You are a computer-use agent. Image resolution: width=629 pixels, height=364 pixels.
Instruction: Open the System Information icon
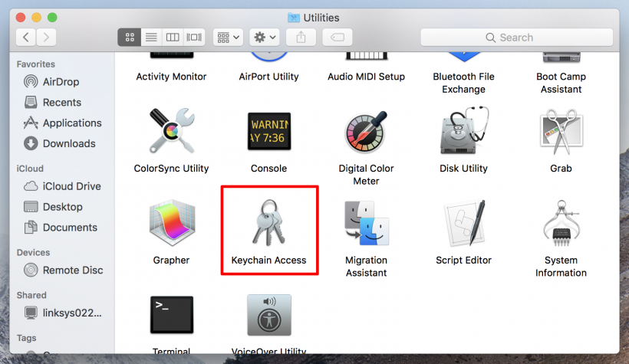(x=561, y=223)
